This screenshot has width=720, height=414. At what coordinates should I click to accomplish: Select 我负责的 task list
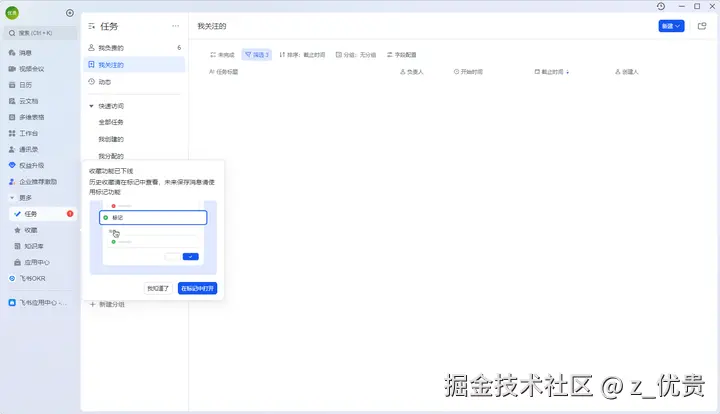pyautogui.click(x=134, y=48)
